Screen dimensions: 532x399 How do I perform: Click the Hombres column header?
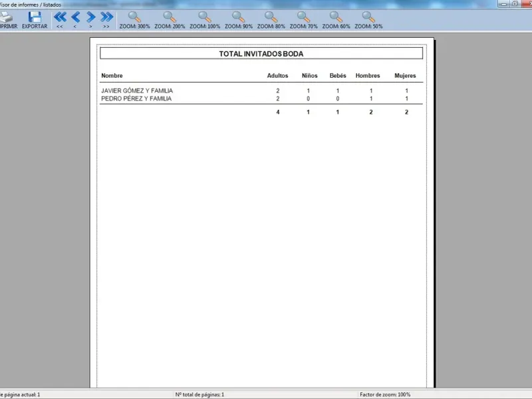pos(368,76)
